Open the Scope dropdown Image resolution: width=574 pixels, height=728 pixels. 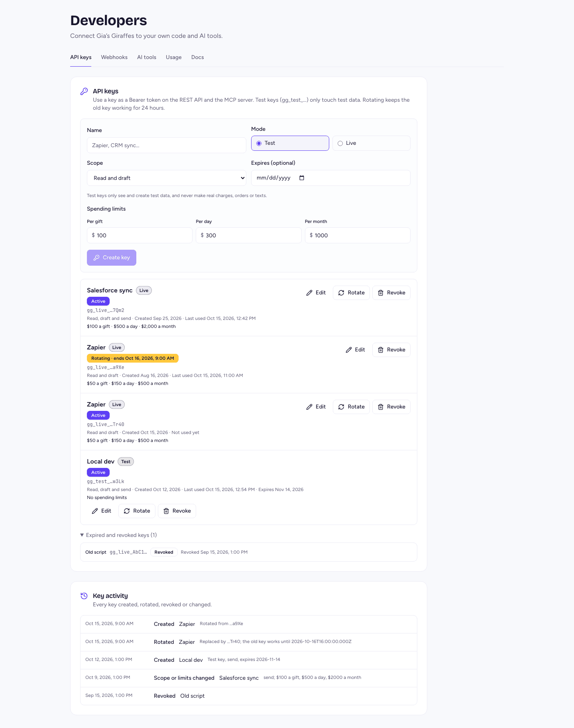(x=167, y=178)
